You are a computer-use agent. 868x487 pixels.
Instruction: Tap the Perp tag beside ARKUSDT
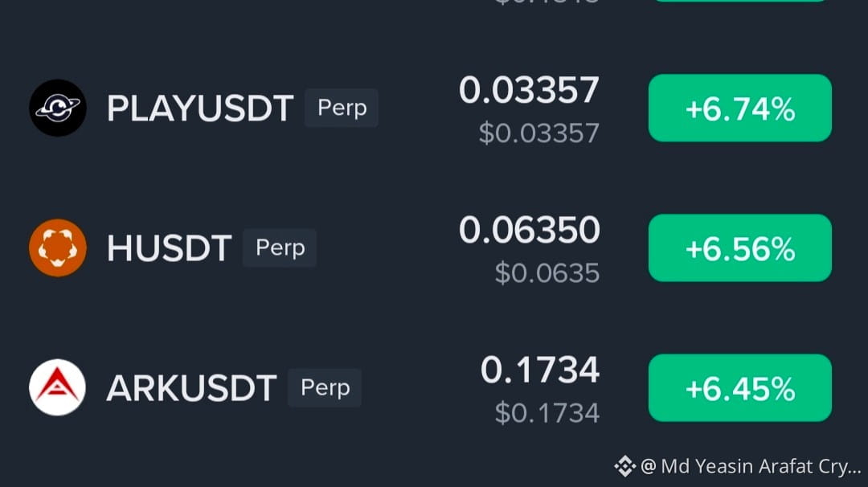click(x=325, y=388)
